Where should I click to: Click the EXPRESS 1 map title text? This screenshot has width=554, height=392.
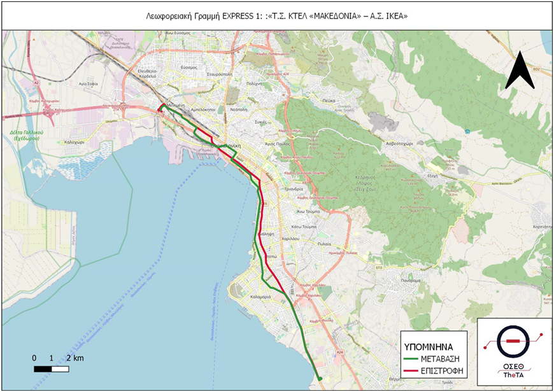[x=276, y=16]
